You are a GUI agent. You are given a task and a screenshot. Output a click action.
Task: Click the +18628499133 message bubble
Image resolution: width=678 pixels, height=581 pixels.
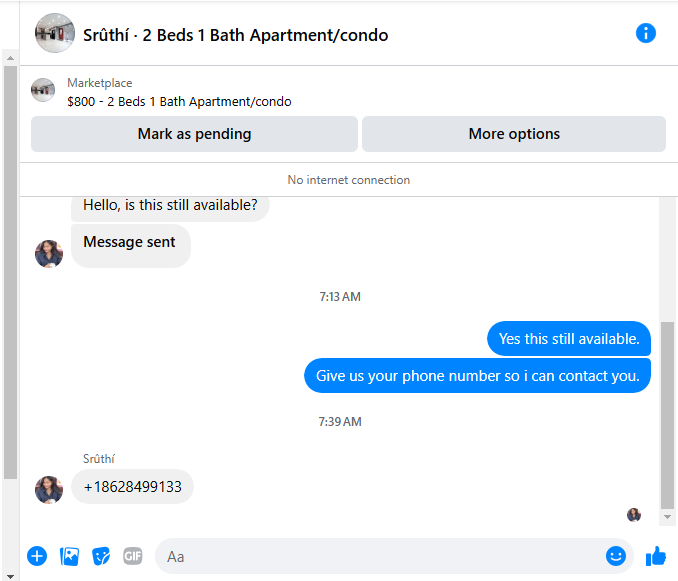click(132, 487)
